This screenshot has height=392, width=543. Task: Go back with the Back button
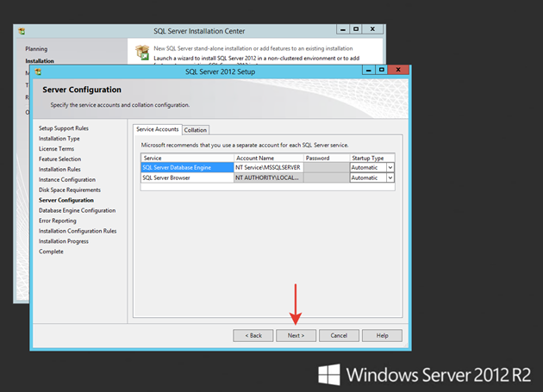(253, 335)
